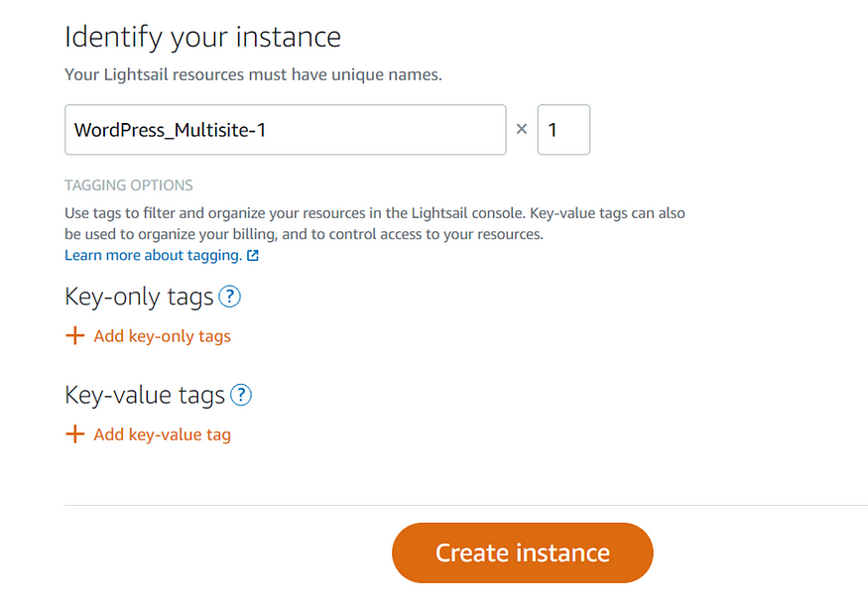868x612 pixels.
Task: Click the tagging description starting 'Use tags to filter'
Action: coord(375,223)
